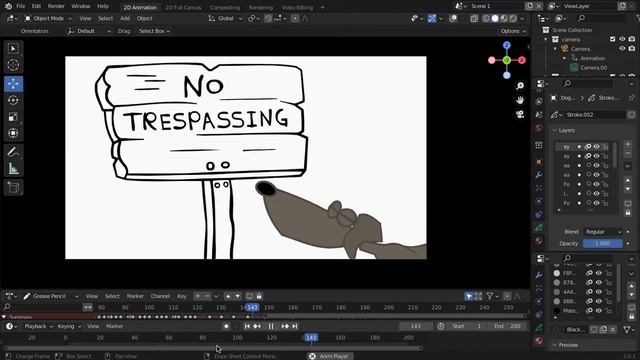Select the Select Box tool in the toolbar
The width and height of the screenshot is (640, 360).
coord(13,49)
